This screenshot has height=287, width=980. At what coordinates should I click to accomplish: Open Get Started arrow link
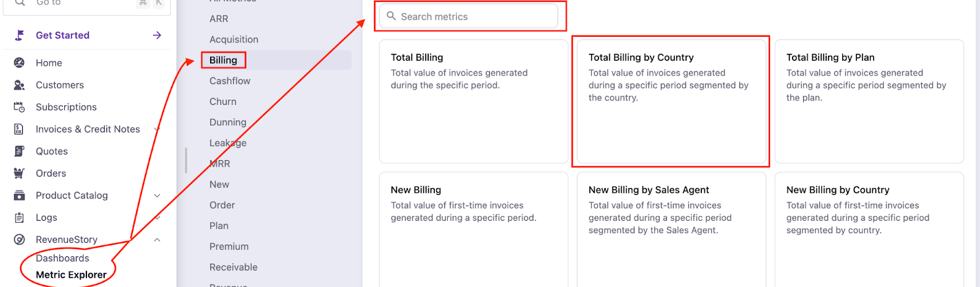tap(157, 35)
